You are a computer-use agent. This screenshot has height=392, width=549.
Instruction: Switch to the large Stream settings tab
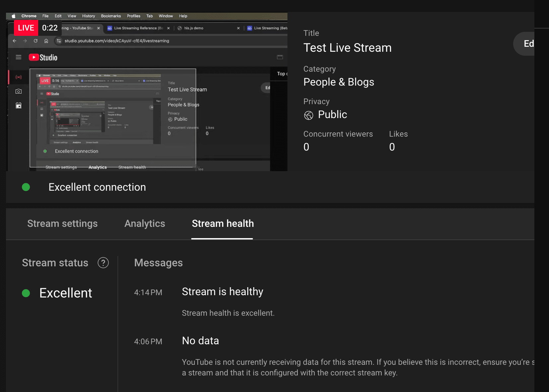(62, 224)
